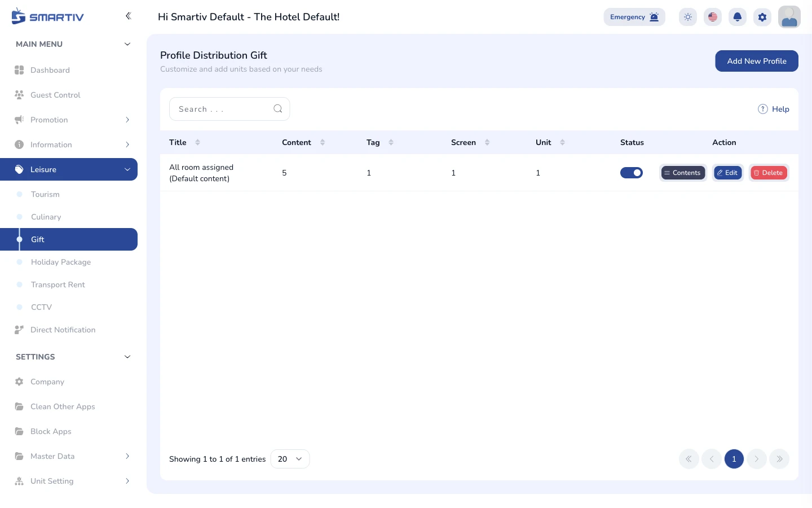Expand Promotion submenu chevron
Viewport: 812px width, 508px height.
pos(127,120)
